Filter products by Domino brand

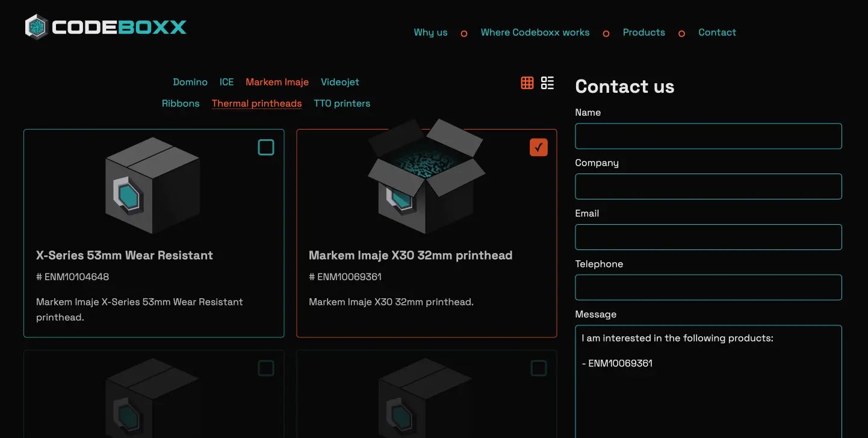tap(190, 82)
